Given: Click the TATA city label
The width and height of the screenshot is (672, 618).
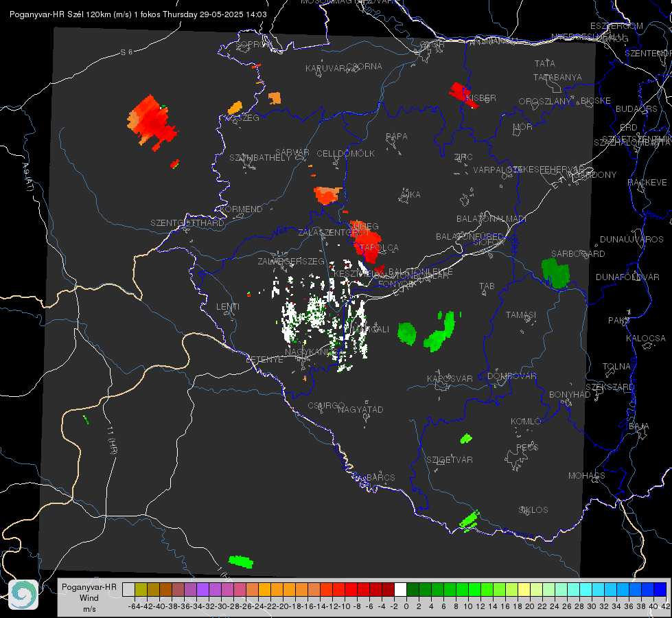Looking at the screenshot, I should 545,63.
